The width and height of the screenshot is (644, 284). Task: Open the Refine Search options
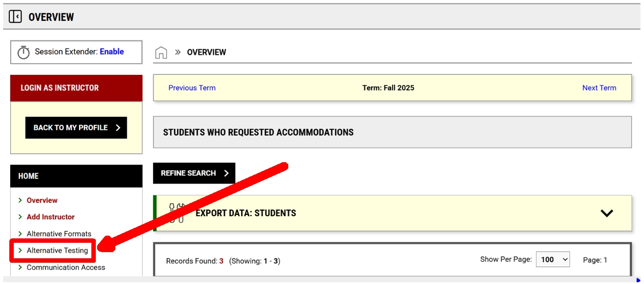(x=194, y=173)
